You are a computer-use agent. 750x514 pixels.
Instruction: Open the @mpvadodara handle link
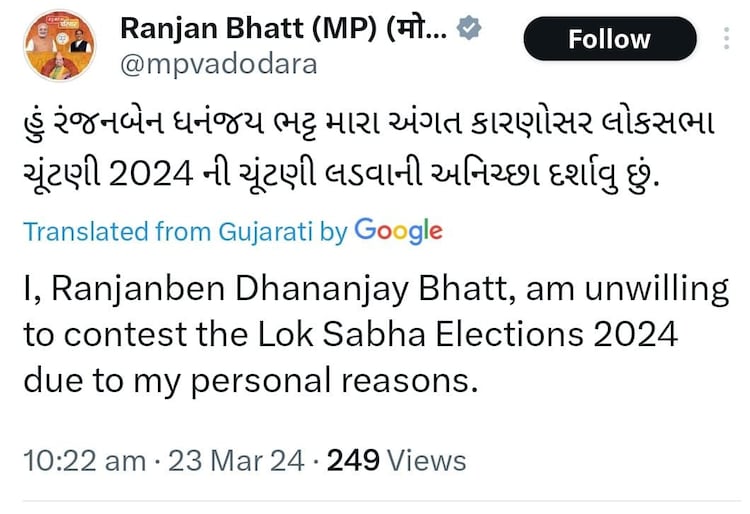219,65
